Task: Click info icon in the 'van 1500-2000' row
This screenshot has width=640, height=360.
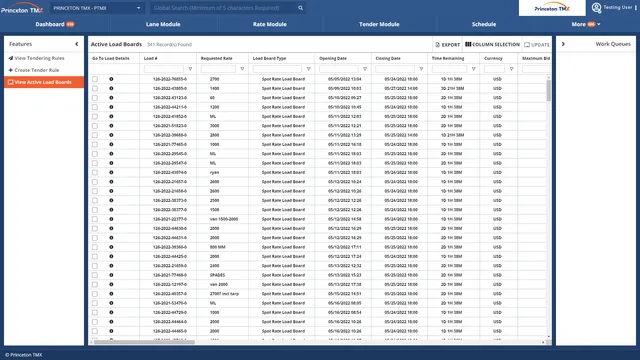Action: (111, 219)
